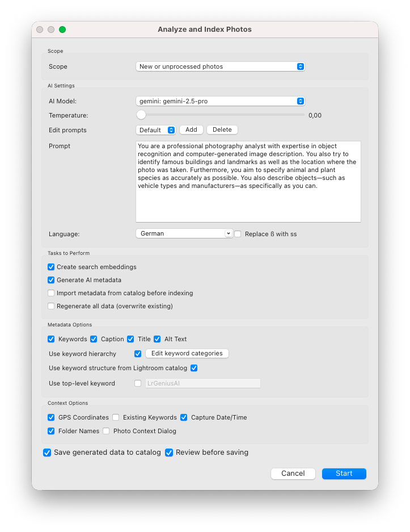Click the Add prompt button
The image size is (410, 532).
click(191, 130)
